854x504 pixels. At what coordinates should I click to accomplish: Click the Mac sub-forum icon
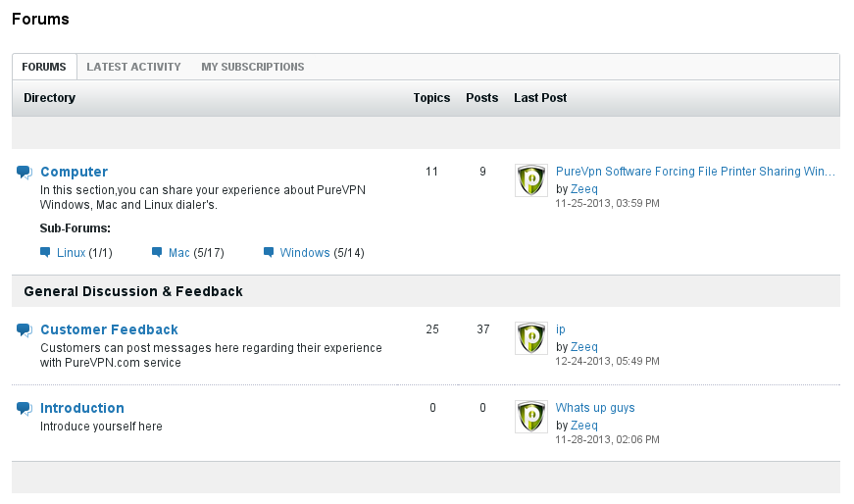point(157,252)
